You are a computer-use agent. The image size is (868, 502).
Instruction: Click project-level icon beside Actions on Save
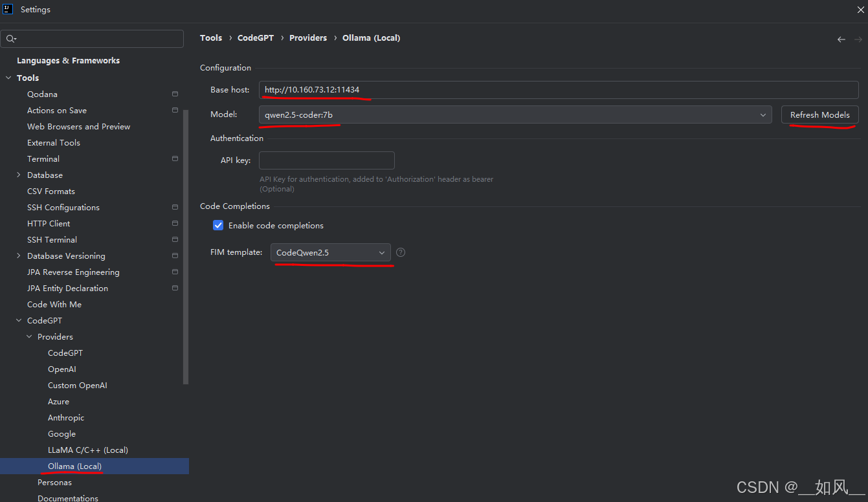click(175, 110)
